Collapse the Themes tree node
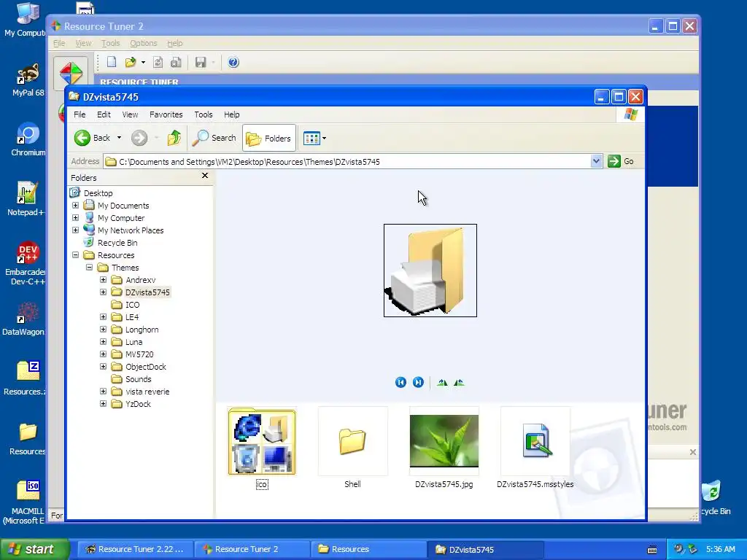 89,267
